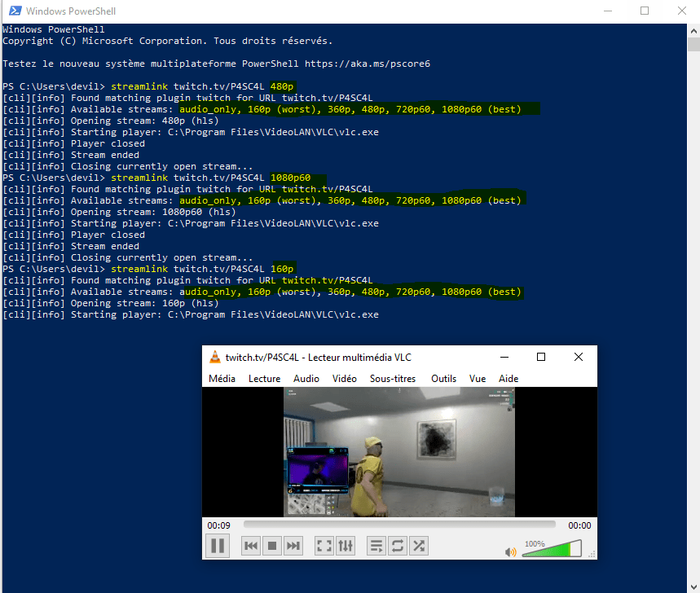Expand the Outils menu

tap(443, 378)
